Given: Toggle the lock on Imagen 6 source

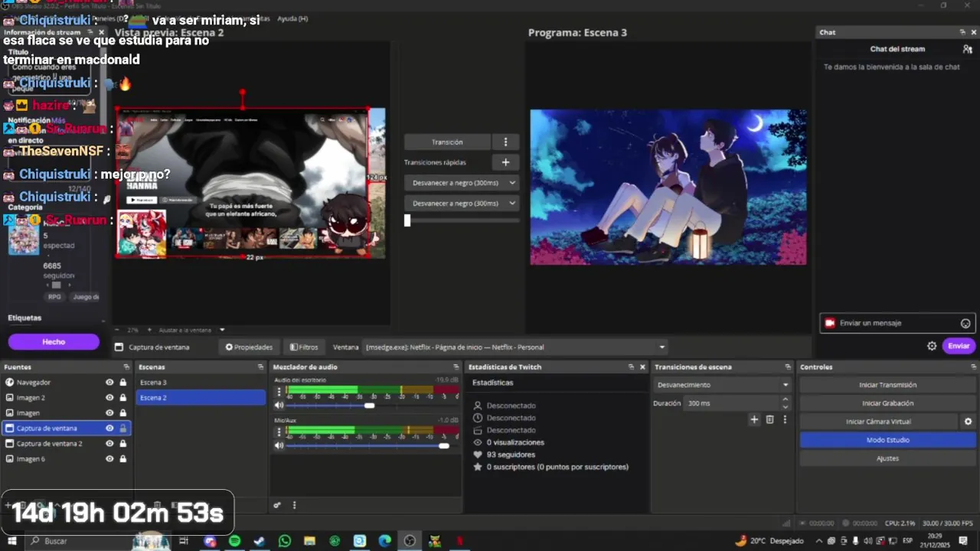Looking at the screenshot, I should 122,459.
